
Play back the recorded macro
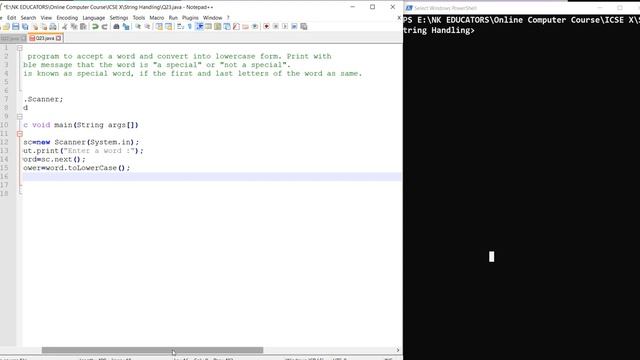coord(284,27)
